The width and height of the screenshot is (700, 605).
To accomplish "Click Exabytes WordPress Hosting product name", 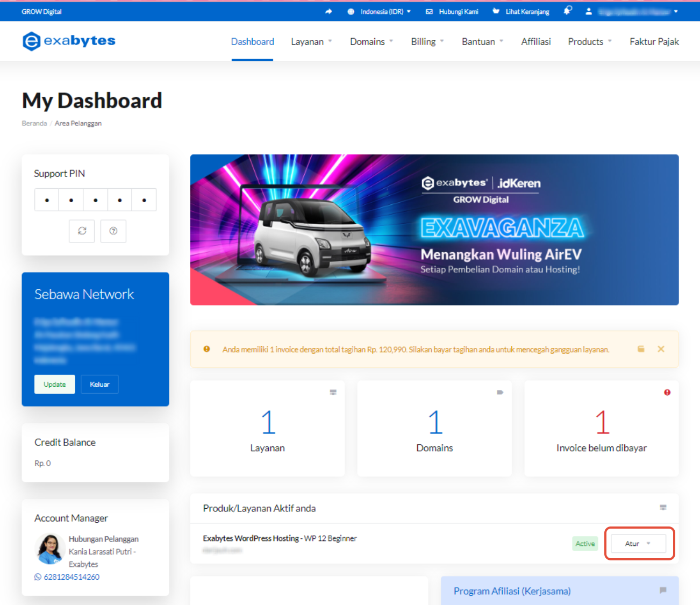I will click(x=280, y=538).
